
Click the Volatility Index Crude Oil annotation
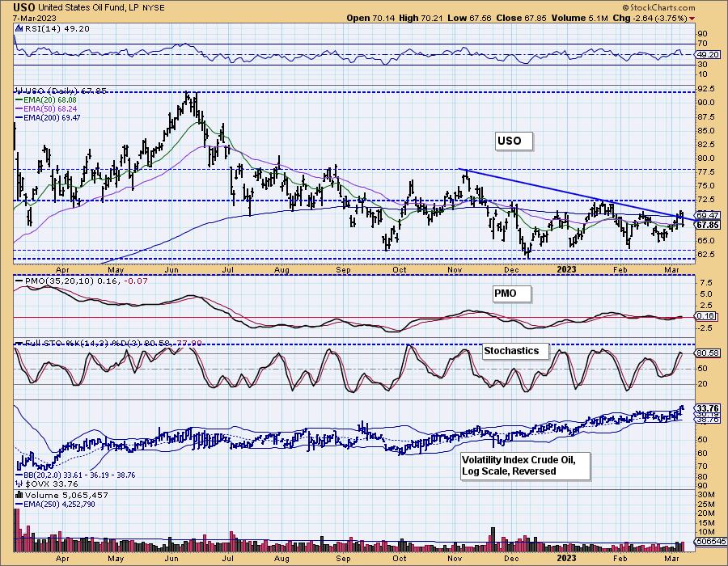(525, 466)
